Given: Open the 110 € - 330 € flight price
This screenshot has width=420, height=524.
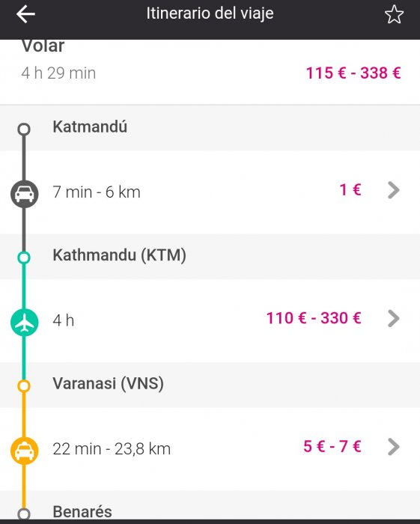Looking at the screenshot, I should point(314,318).
